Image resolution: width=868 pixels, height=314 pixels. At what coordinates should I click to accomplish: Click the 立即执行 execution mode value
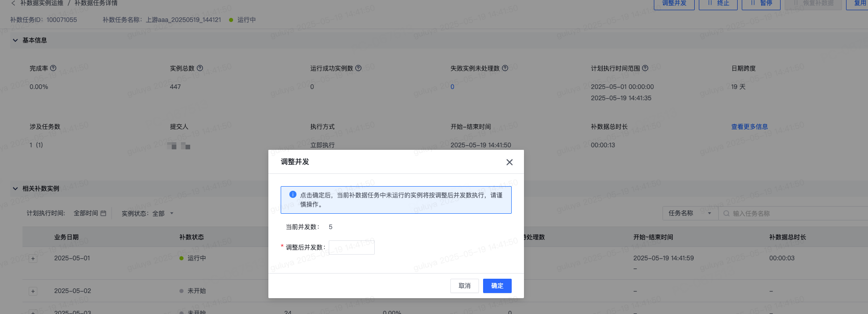coord(323,145)
